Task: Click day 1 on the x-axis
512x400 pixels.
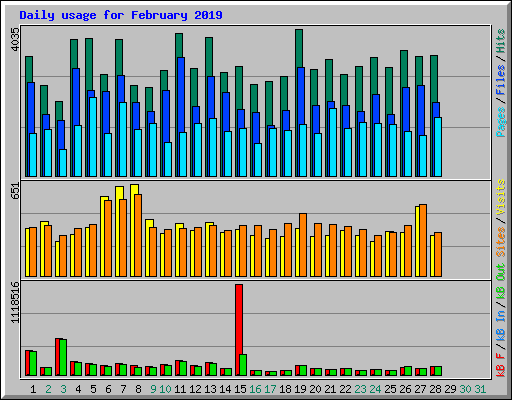Action: [33, 389]
